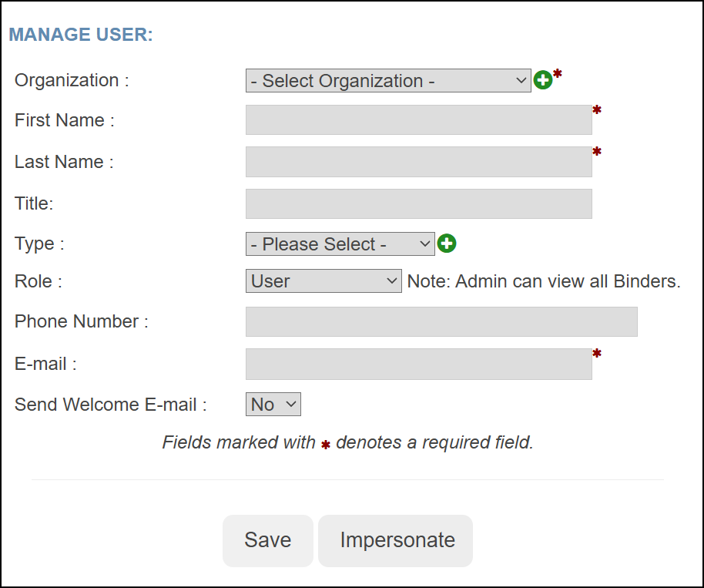This screenshot has height=588, width=704.
Task: Click the First Name input field
Action: point(418,120)
